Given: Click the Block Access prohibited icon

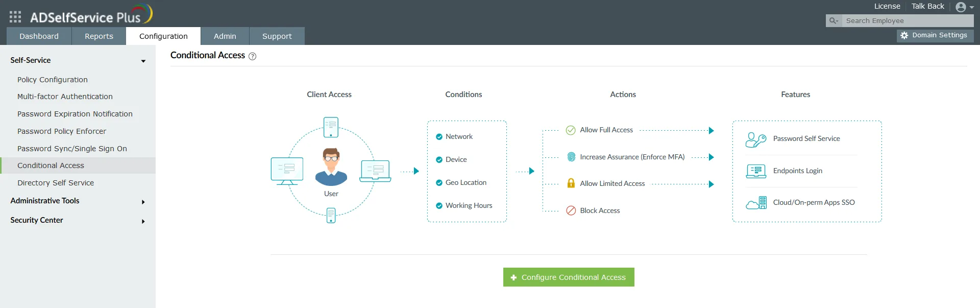Looking at the screenshot, I should coord(571,210).
